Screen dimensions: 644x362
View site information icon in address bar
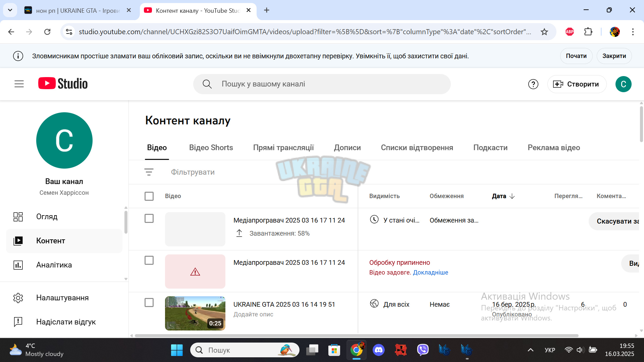click(x=69, y=32)
